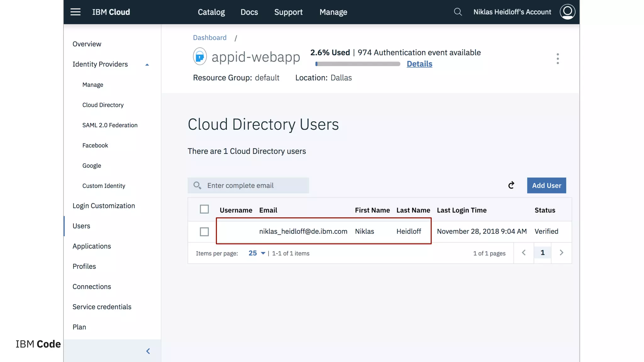Viewport: 644px width, 362px height.
Task: Refresh the Cloud Directory users list
Action: [x=511, y=185]
